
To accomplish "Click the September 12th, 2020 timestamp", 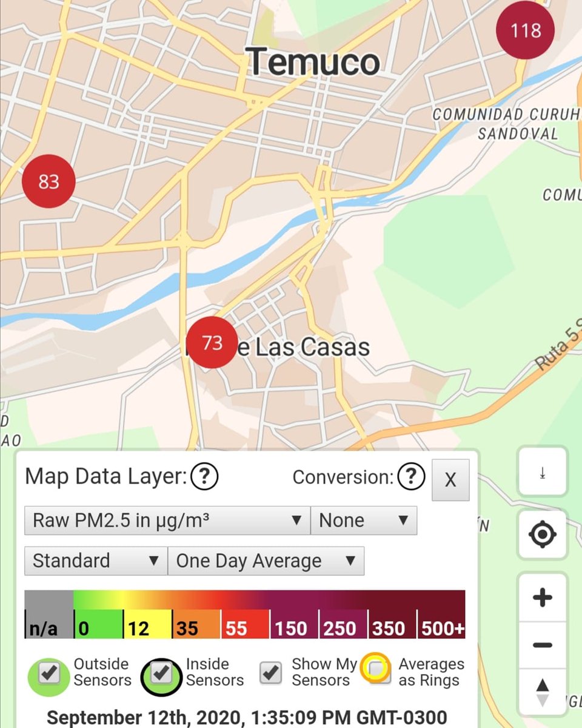I will tap(247, 717).
